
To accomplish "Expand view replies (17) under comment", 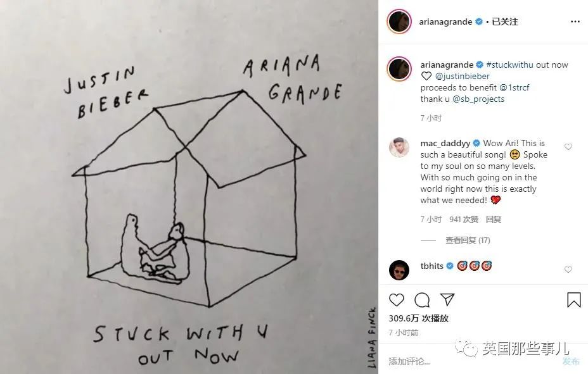I will [x=468, y=240].
